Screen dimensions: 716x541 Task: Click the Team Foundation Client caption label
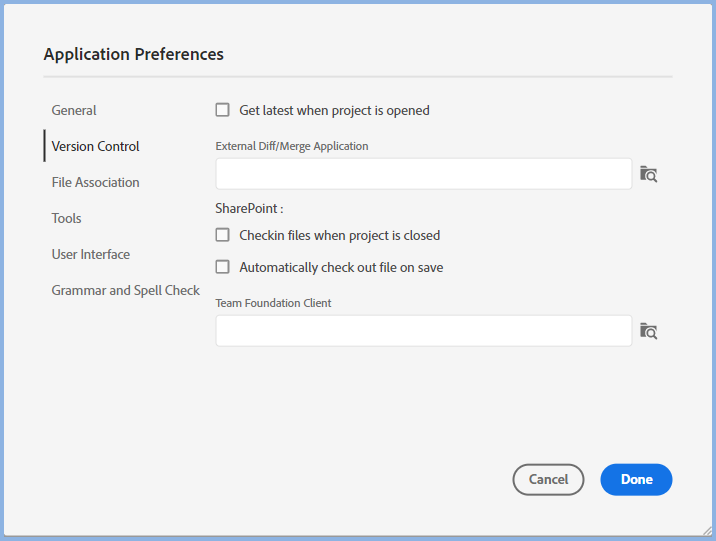tap(274, 303)
